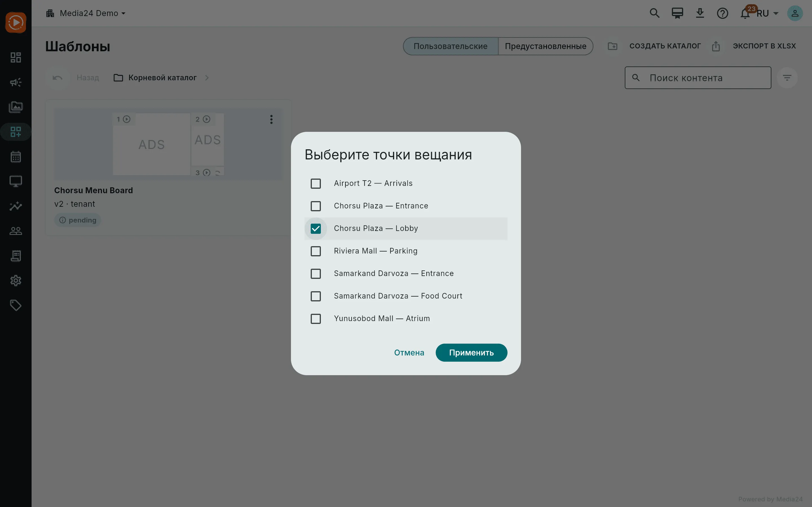Click the Отмена button
The width and height of the screenshot is (812, 507).
tap(409, 352)
